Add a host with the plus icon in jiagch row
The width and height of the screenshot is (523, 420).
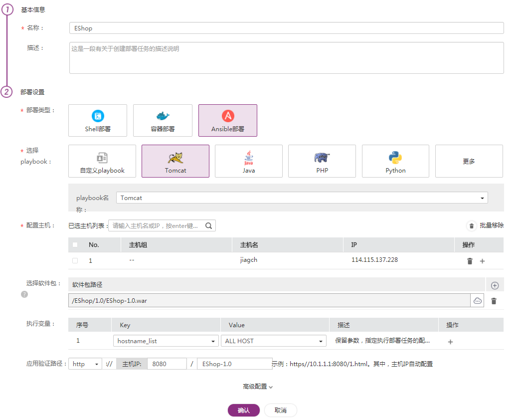pyautogui.click(x=482, y=261)
